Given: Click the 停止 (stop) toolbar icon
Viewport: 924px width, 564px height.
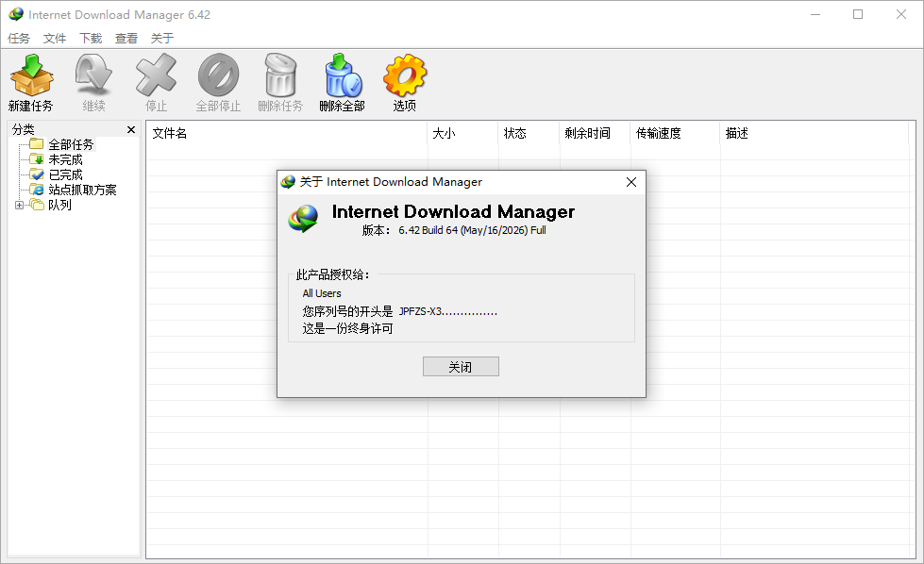Looking at the screenshot, I should coord(156,75).
